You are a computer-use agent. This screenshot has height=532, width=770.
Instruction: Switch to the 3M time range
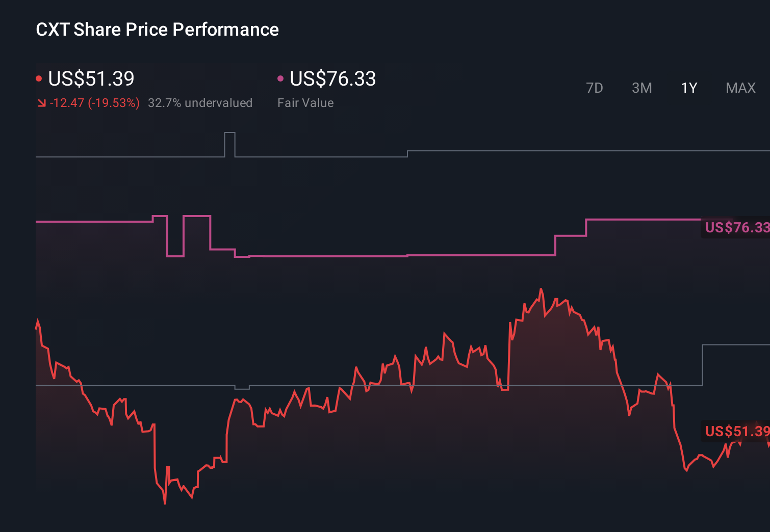(x=641, y=88)
